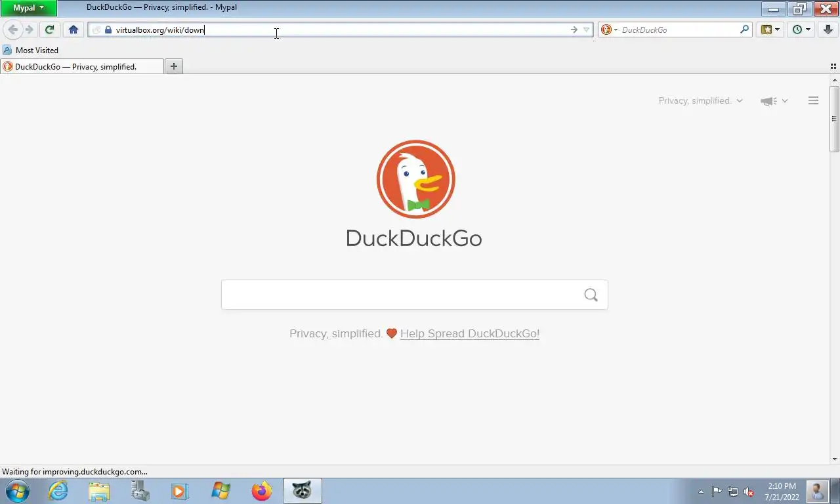The height and width of the screenshot is (504, 840).
Task: Open the megaphone spread menu
Action: 774,100
